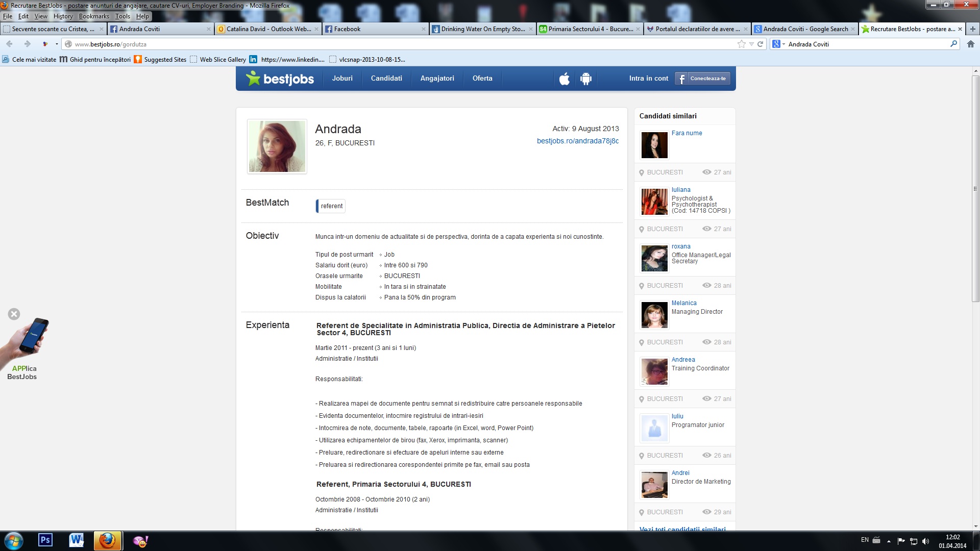The height and width of the screenshot is (551, 980).
Task: Close the APPlica BestJobs promo with the X
Action: pos(13,314)
